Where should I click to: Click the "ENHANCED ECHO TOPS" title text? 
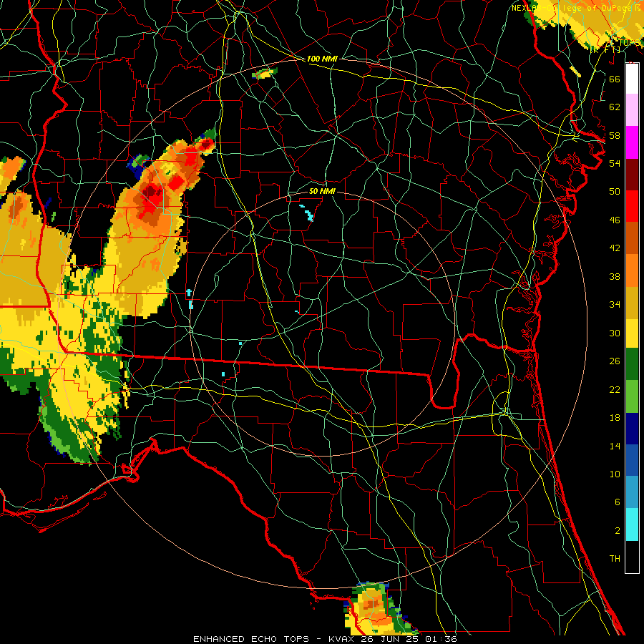(x=251, y=639)
